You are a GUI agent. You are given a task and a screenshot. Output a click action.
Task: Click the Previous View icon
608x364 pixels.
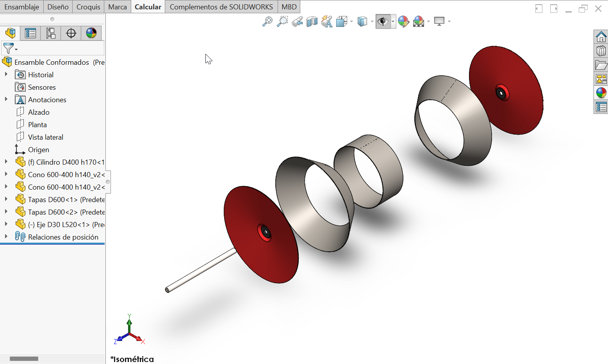[x=297, y=21]
